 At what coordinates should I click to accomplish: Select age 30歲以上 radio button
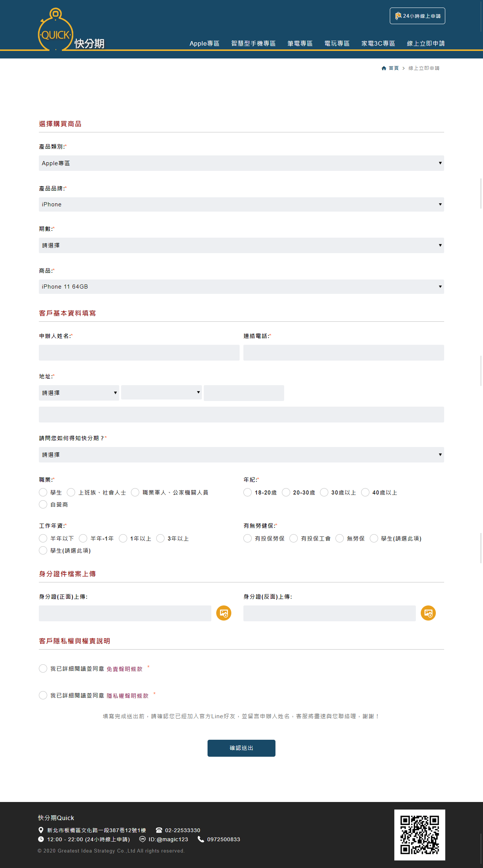(x=324, y=492)
